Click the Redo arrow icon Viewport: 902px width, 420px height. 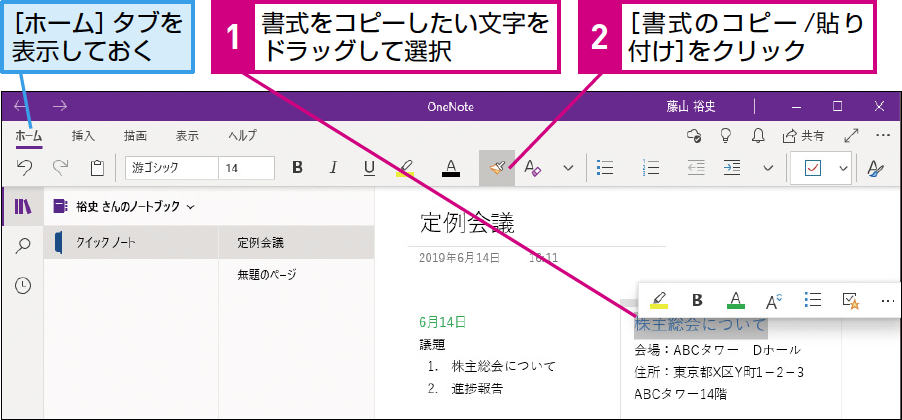click(60, 168)
